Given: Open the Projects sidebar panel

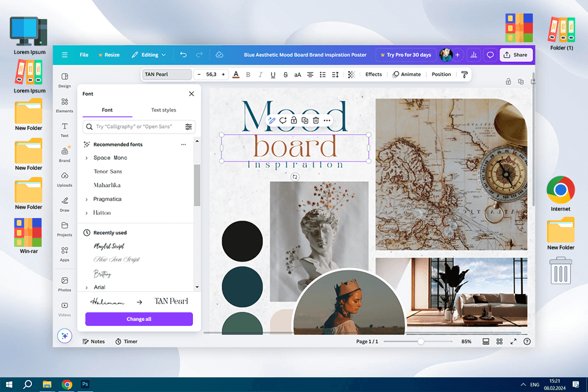Looking at the screenshot, I should tap(64, 229).
